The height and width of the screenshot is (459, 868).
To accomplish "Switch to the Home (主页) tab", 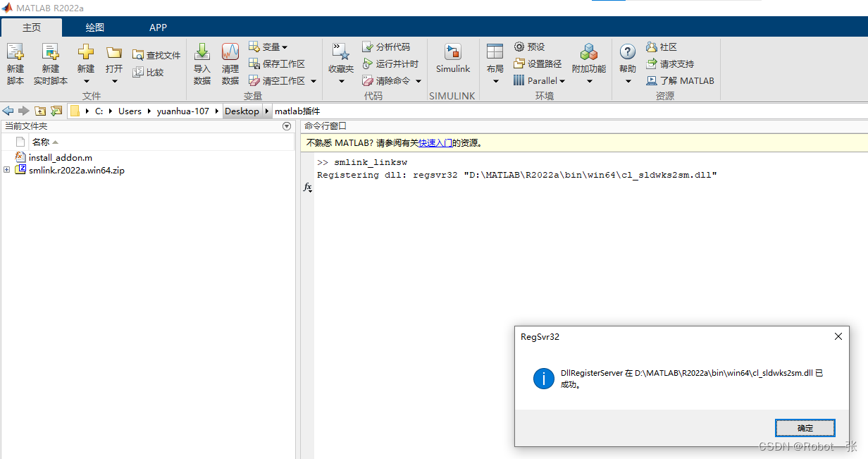I will click(x=32, y=27).
